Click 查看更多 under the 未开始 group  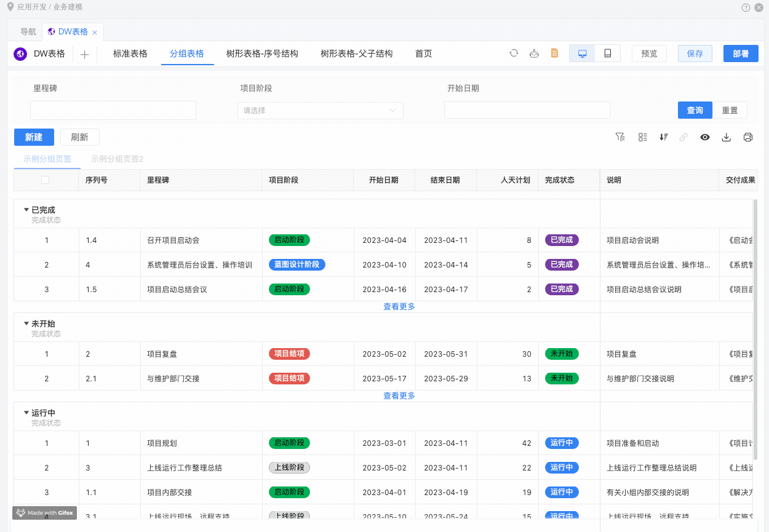tap(399, 395)
